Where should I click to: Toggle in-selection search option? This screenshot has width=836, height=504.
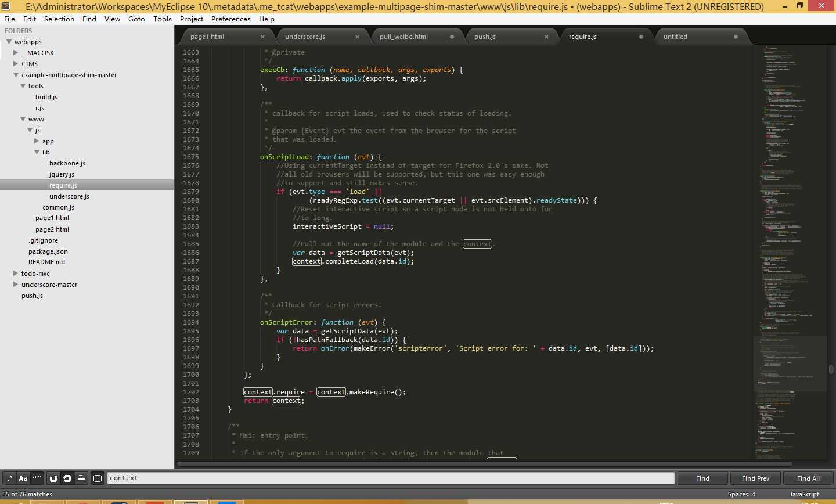coord(81,478)
